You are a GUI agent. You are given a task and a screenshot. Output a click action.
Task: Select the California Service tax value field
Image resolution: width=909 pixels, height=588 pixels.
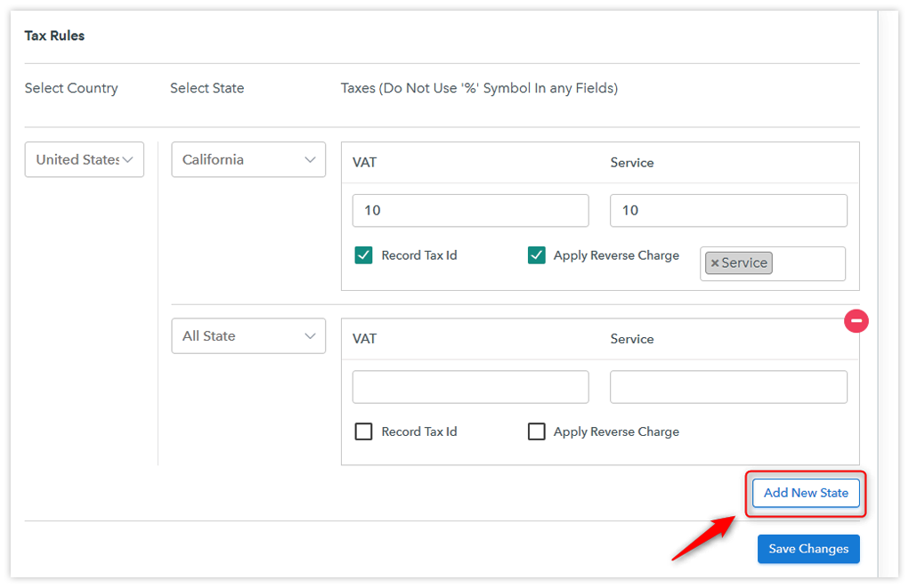728,210
